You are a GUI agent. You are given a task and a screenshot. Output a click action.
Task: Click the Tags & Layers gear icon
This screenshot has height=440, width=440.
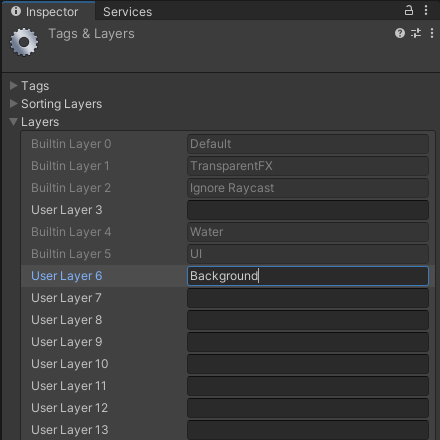click(x=24, y=42)
